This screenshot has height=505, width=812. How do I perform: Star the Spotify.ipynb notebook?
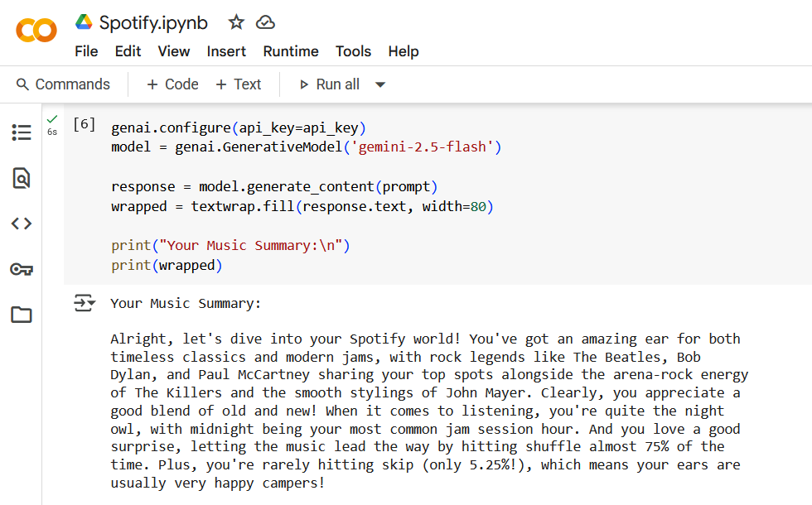[x=236, y=22]
